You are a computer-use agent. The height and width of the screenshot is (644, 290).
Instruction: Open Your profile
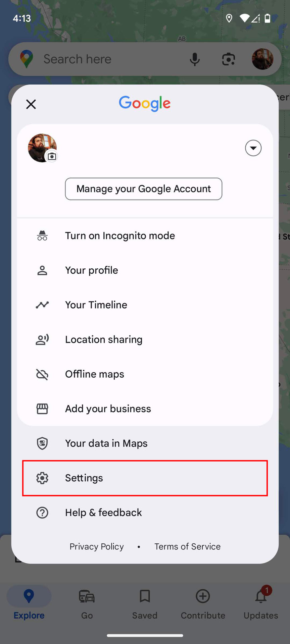click(91, 270)
